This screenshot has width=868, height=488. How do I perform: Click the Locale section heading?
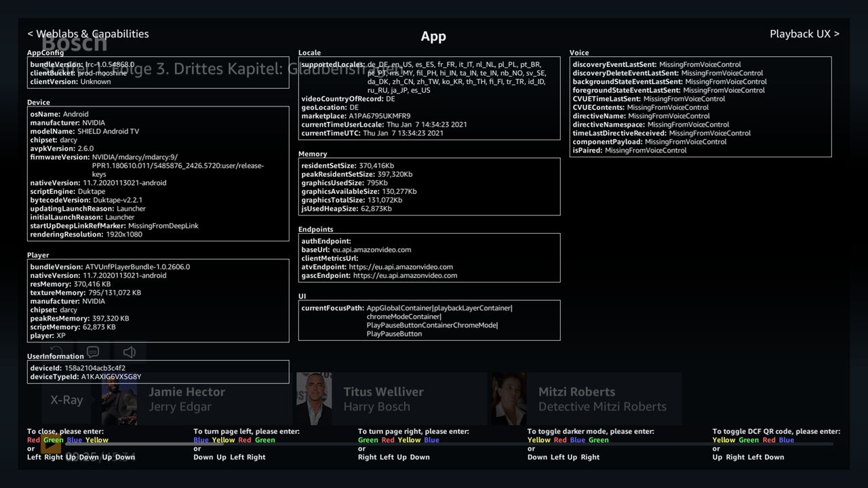point(309,53)
